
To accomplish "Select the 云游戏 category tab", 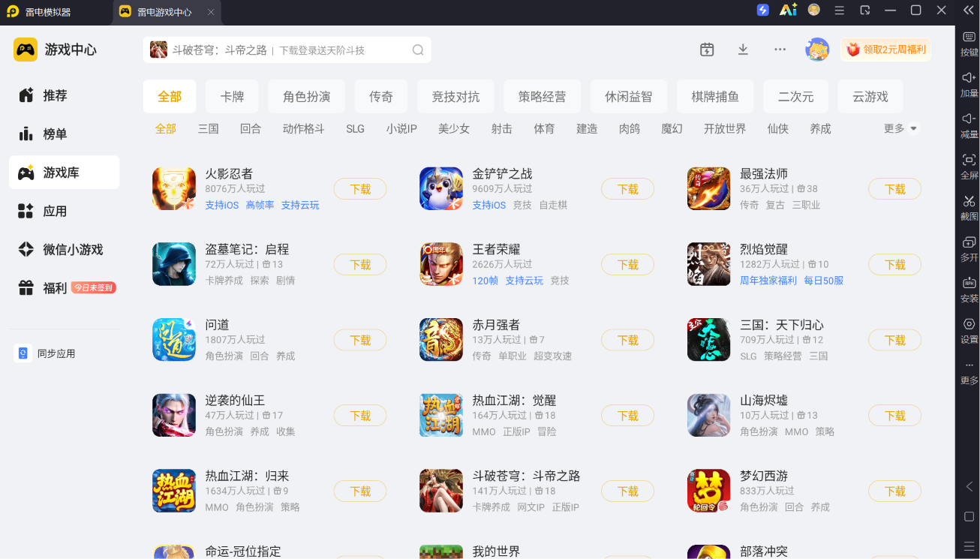I will click(870, 96).
